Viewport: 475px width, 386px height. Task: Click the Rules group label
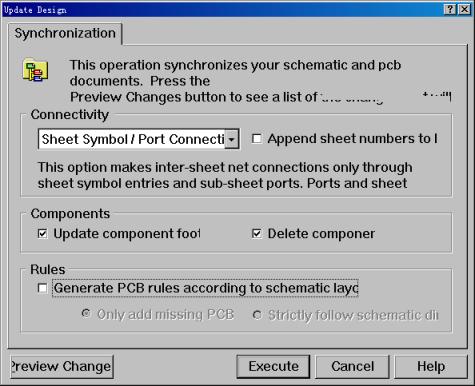pyautogui.click(x=48, y=269)
